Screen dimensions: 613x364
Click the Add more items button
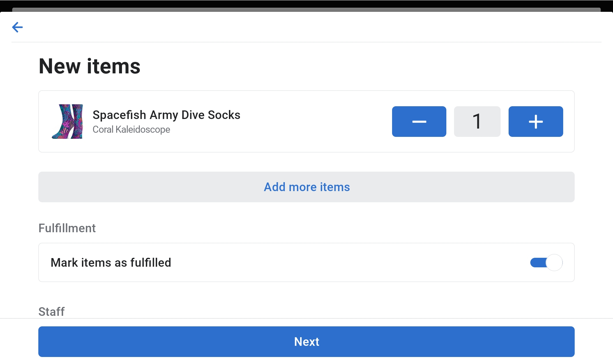click(x=306, y=187)
